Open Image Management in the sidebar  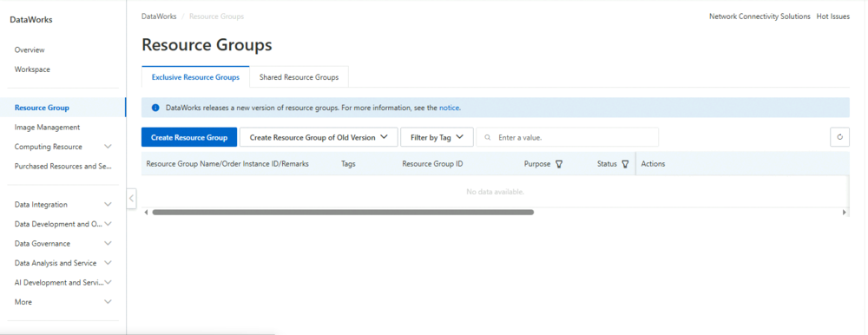pos(47,128)
